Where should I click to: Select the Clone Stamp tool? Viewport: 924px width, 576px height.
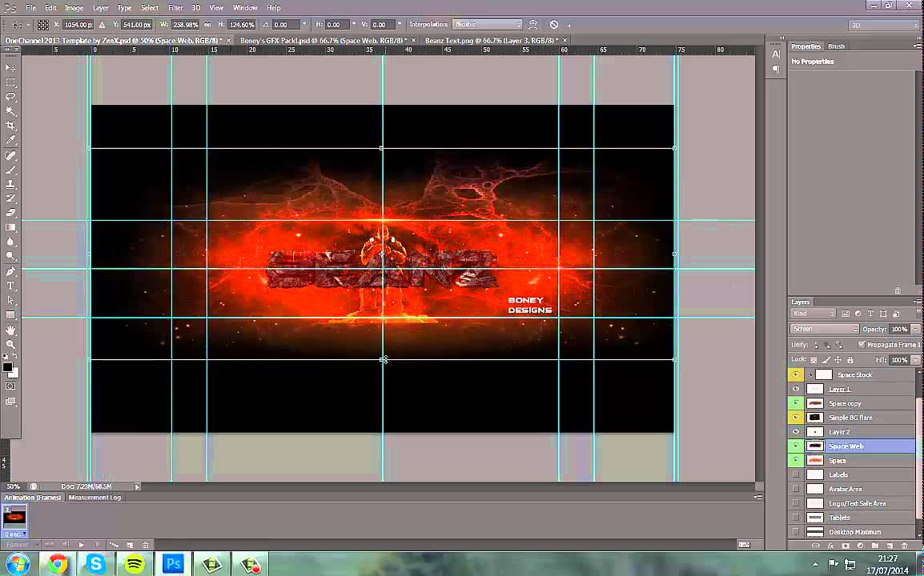coord(10,184)
